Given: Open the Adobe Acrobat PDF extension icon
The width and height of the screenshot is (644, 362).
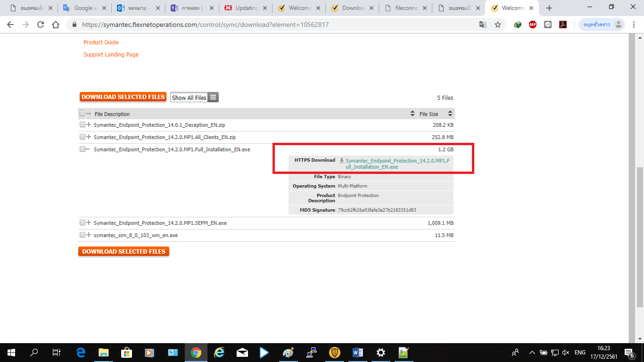Looking at the screenshot, I should pyautogui.click(x=563, y=25).
